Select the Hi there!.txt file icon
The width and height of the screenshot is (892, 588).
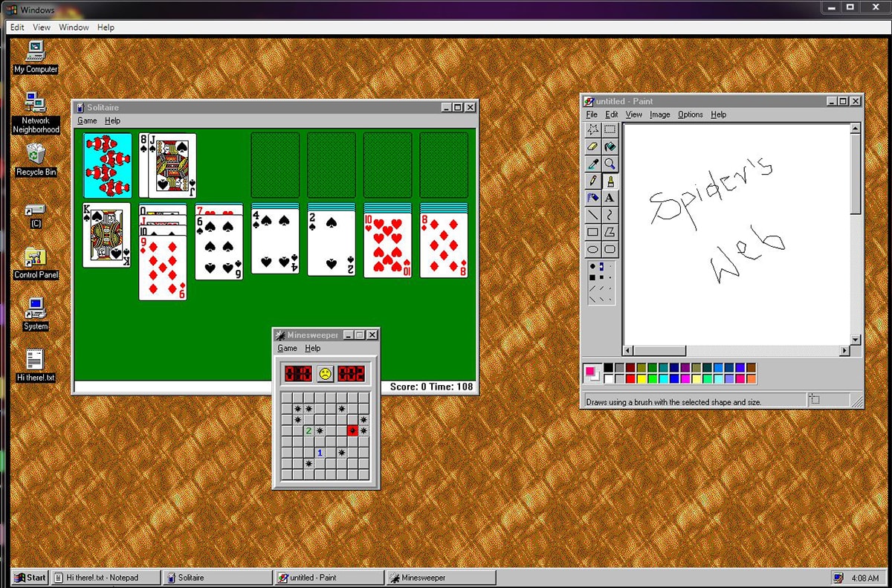click(35, 365)
